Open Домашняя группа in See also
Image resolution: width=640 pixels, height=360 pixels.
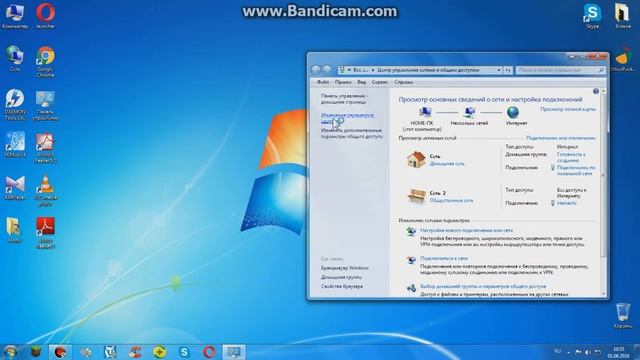pyautogui.click(x=341, y=277)
